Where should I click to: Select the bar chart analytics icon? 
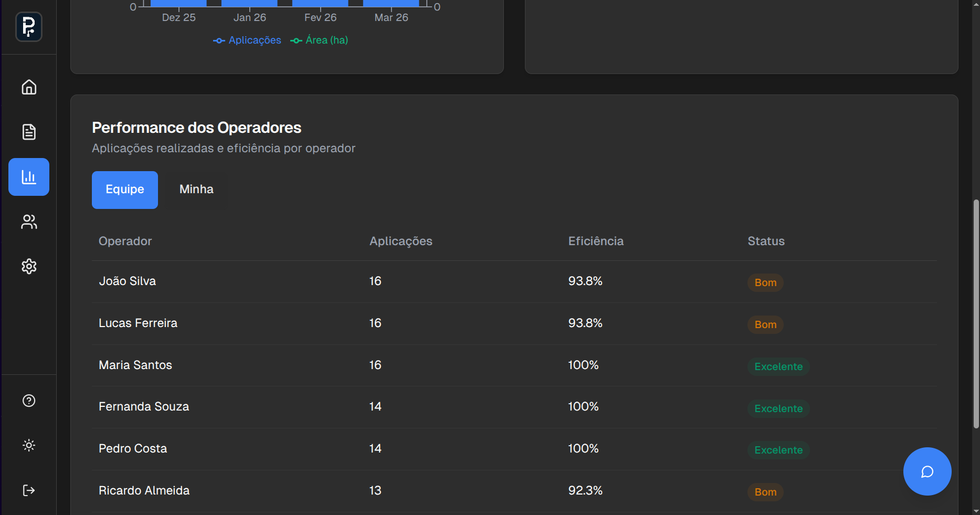tap(28, 177)
